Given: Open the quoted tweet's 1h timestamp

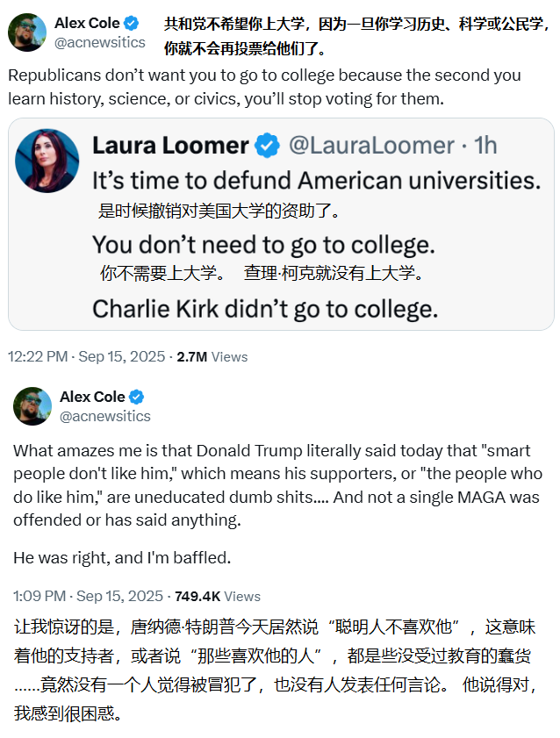Looking at the screenshot, I should tap(485, 145).
